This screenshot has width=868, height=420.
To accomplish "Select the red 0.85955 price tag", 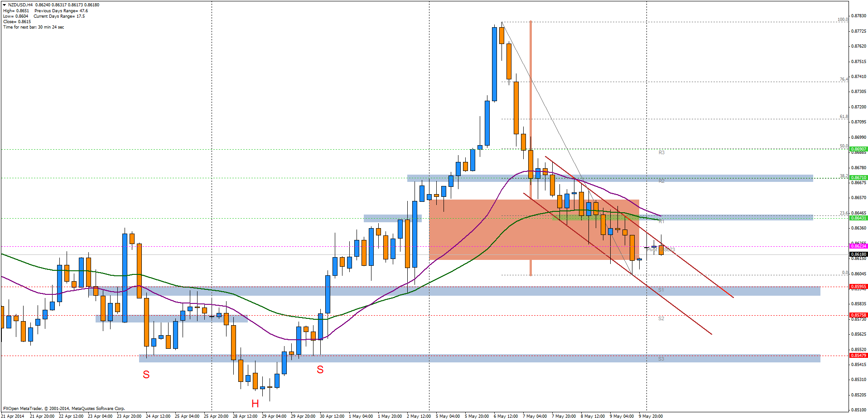I will tap(858, 287).
